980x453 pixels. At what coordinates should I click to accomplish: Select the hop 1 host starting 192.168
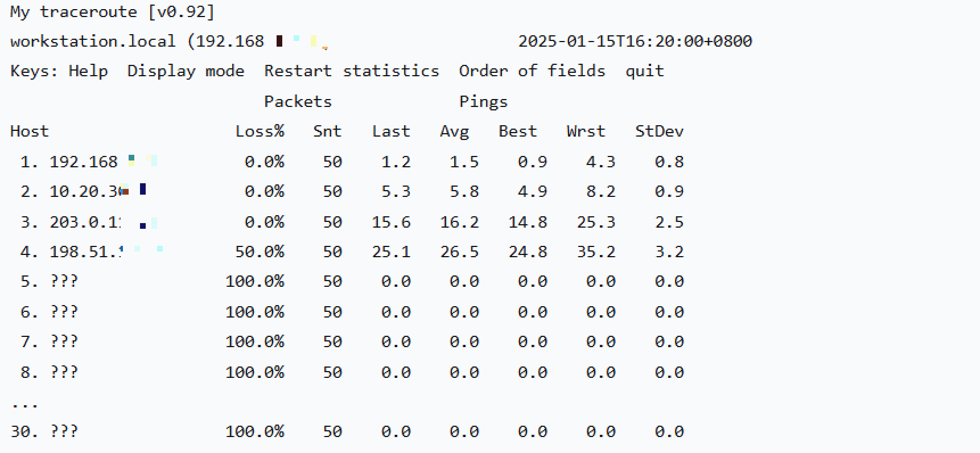pos(84,162)
